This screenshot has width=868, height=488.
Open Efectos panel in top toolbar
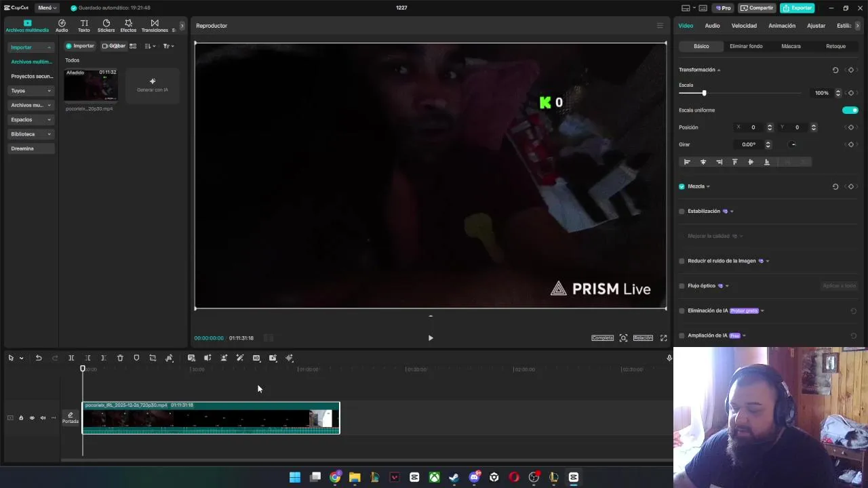(128, 26)
